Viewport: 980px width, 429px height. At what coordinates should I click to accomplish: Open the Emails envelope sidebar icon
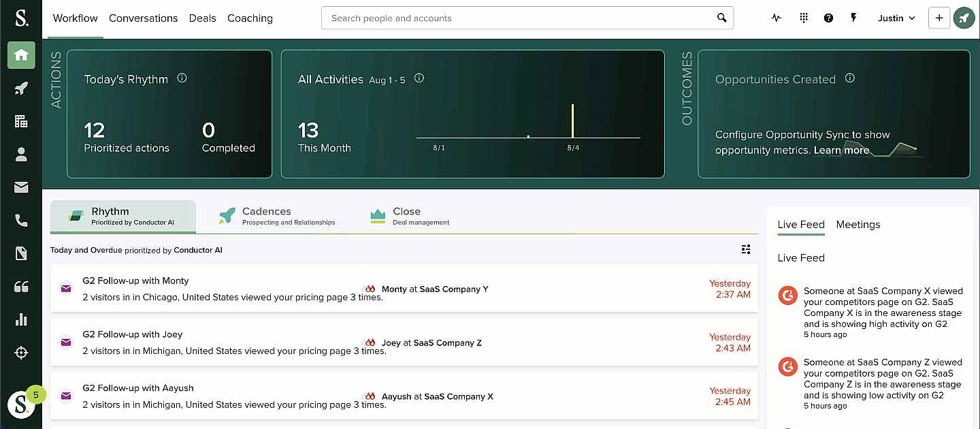[x=21, y=187]
